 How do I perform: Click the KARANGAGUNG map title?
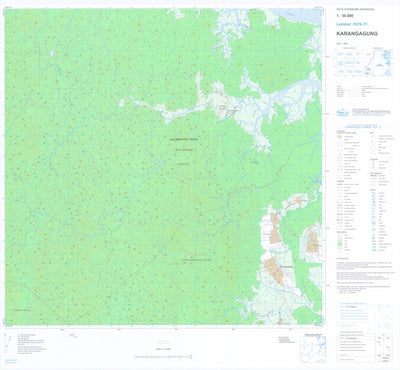pyautogui.click(x=357, y=34)
